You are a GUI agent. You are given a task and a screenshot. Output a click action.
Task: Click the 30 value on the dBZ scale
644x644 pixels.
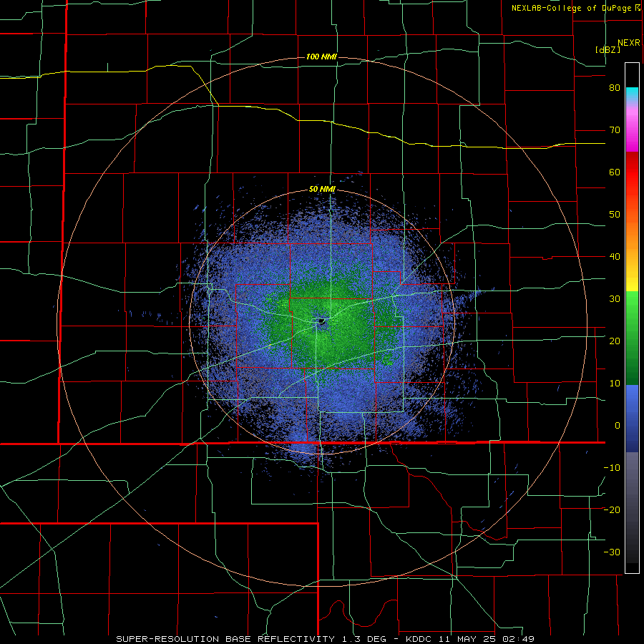[x=615, y=299]
